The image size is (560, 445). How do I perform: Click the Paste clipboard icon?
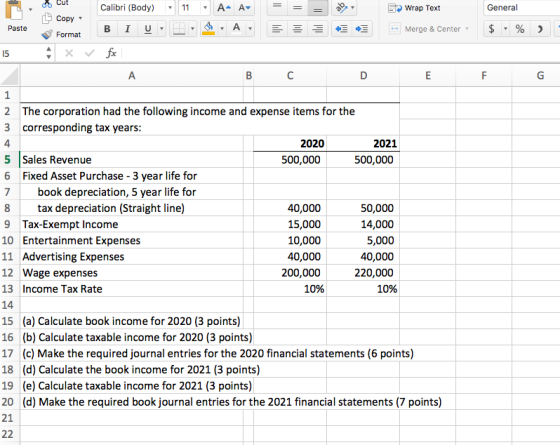pyautogui.click(x=14, y=10)
